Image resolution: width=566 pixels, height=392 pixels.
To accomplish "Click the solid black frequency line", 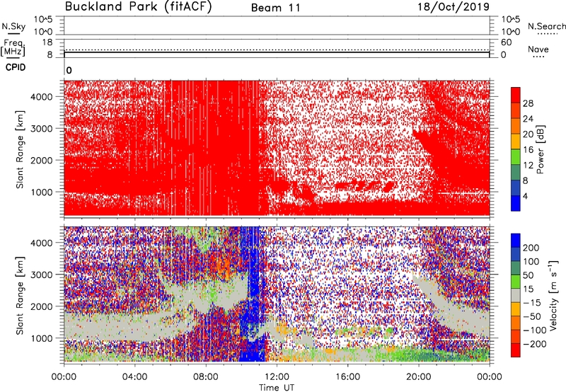I will click(x=277, y=52).
